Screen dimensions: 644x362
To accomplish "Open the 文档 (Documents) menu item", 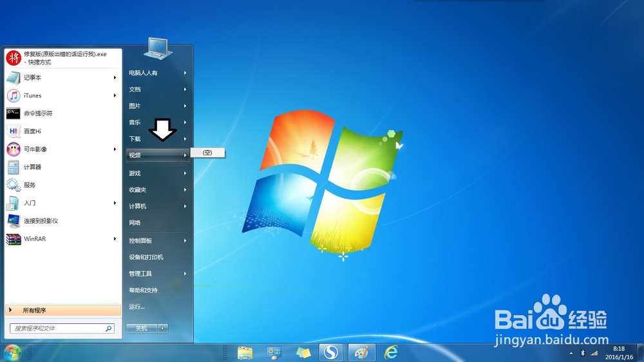I will [x=158, y=89].
